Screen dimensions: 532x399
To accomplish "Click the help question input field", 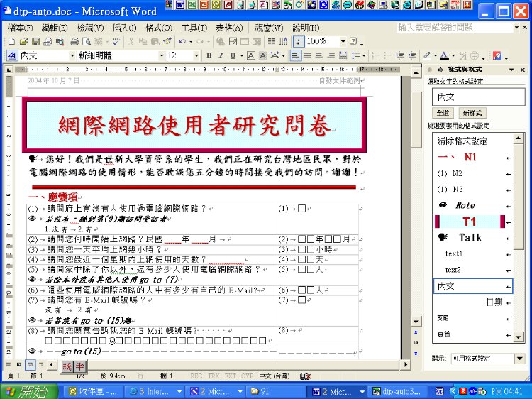I will [455, 28].
